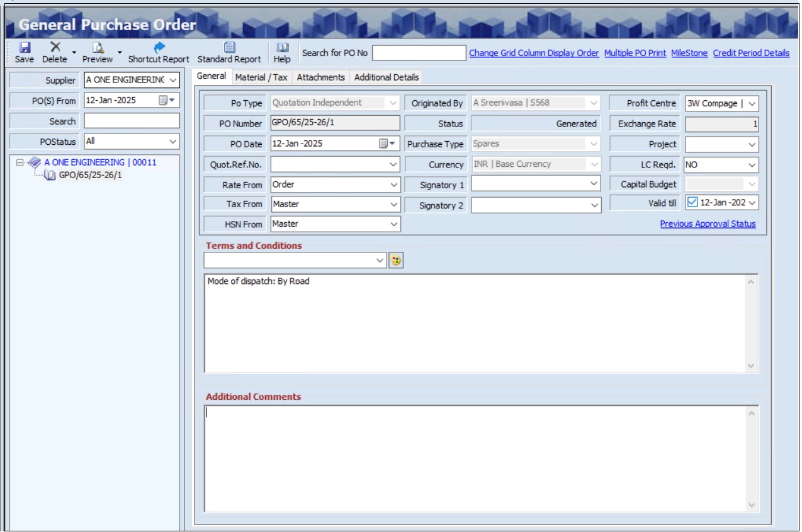The height and width of the screenshot is (532, 802).
Task: Expand the Supplier dropdown
Action: 172,80
